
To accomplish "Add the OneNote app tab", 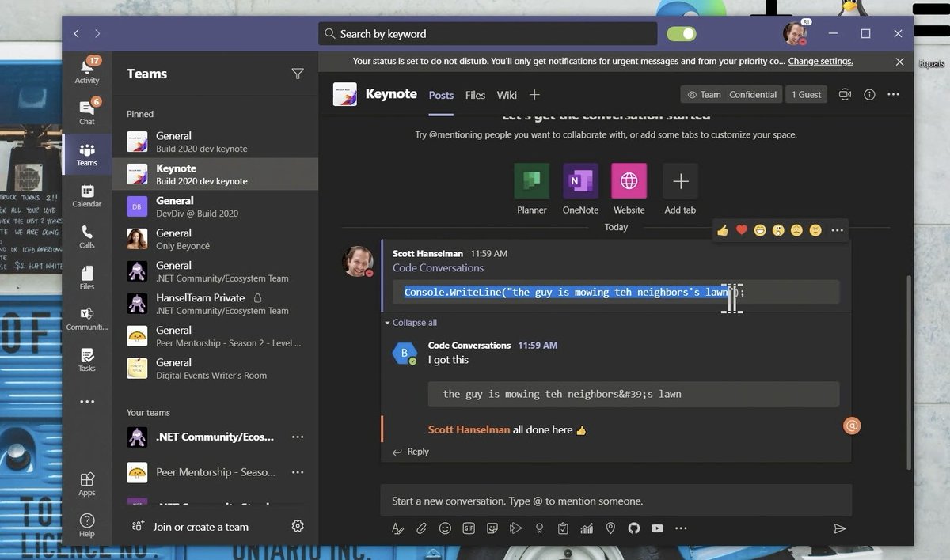I will 580,189.
